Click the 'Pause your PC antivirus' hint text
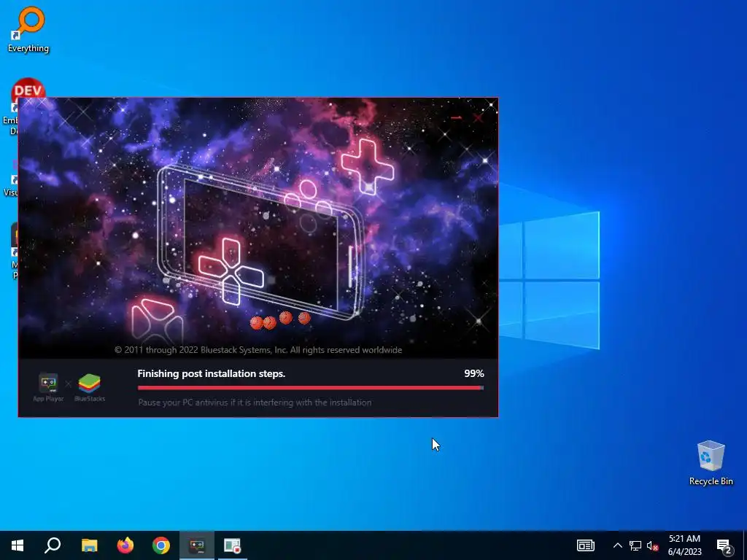The height and width of the screenshot is (560, 747). (x=255, y=402)
